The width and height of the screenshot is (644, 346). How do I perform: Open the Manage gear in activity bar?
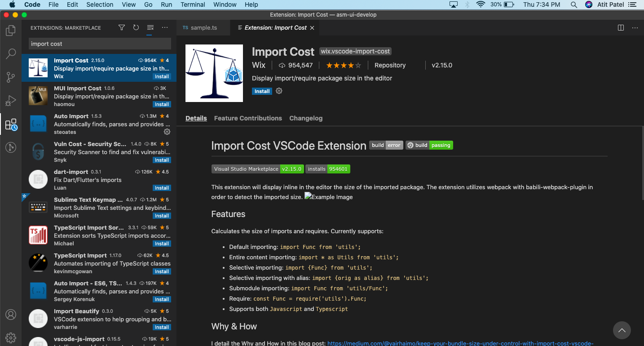[x=11, y=337]
